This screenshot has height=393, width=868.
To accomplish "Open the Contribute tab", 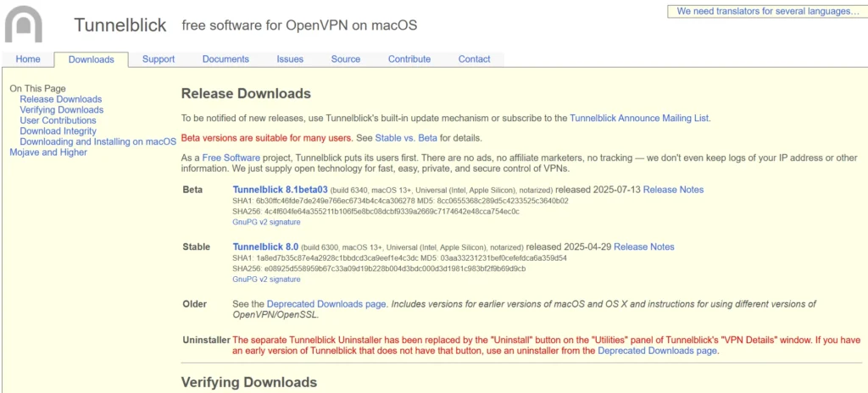I will click(409, 59).
